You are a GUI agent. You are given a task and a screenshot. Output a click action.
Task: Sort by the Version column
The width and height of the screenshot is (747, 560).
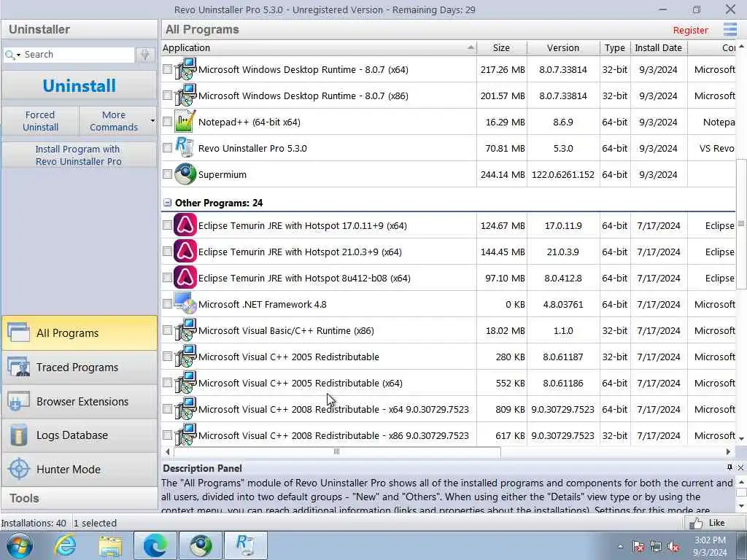tap(563, 47)
